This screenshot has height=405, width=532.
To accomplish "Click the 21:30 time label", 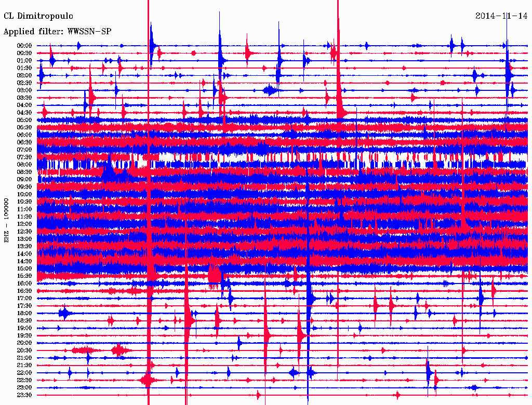I will point(24,366).
